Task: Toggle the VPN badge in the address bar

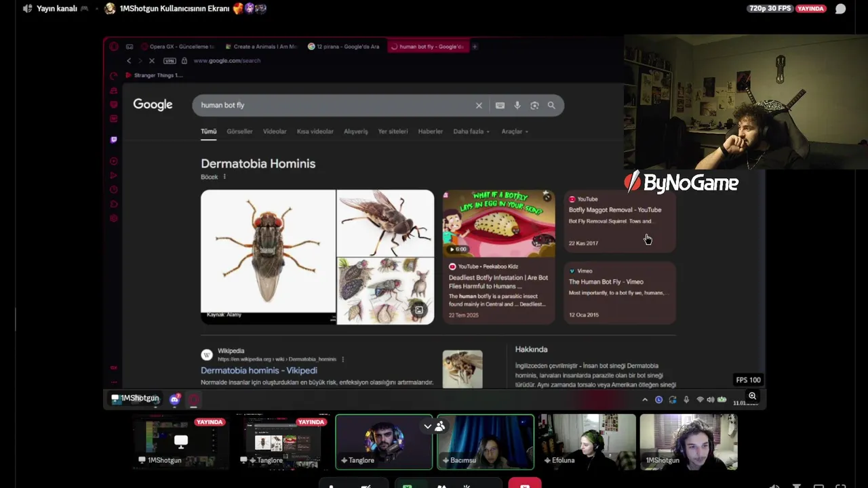Action: 169,60
